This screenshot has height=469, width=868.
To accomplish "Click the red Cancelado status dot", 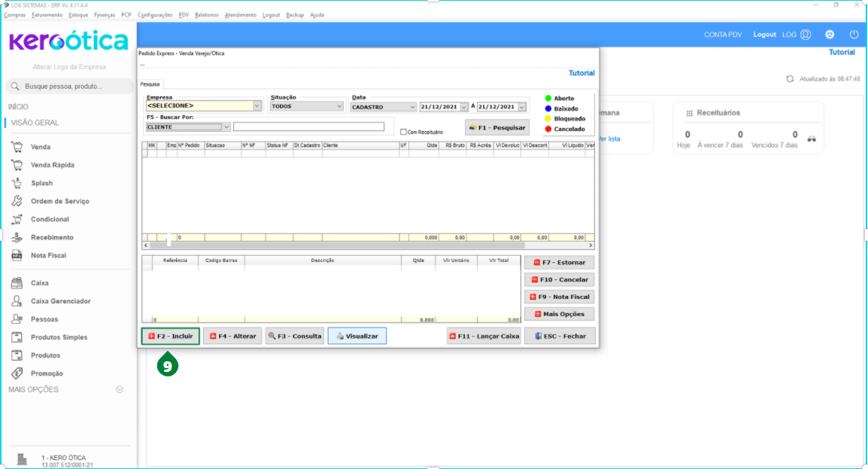I will [x=548, y=129].
